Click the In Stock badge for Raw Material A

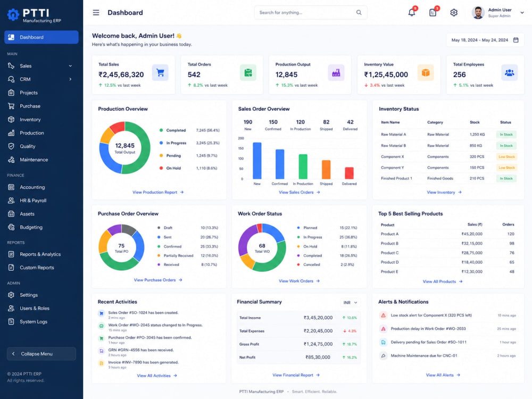(x=506, y=135)
